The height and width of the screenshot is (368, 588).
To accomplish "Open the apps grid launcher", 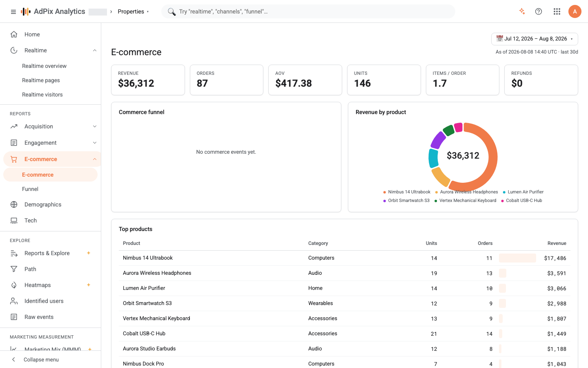I will (557, 11).
